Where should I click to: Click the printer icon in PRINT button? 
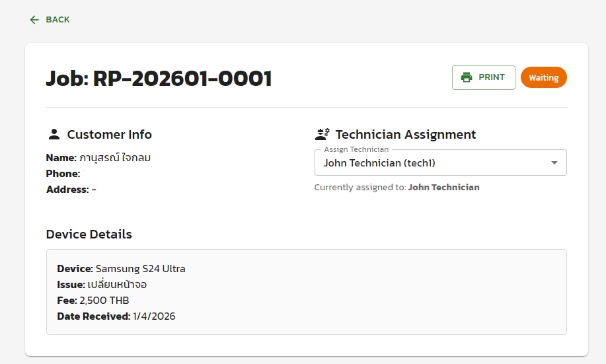[x=467, y=78]
